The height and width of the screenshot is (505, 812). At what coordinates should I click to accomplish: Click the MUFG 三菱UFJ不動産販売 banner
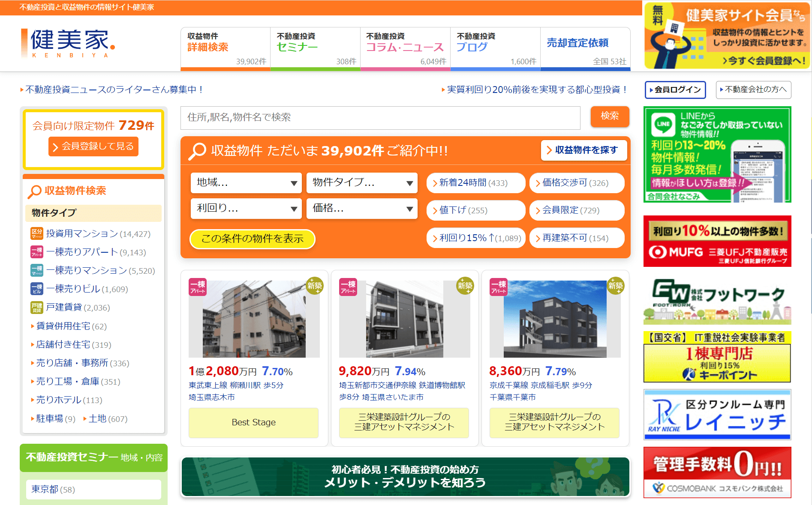click(x=717, y=241)
